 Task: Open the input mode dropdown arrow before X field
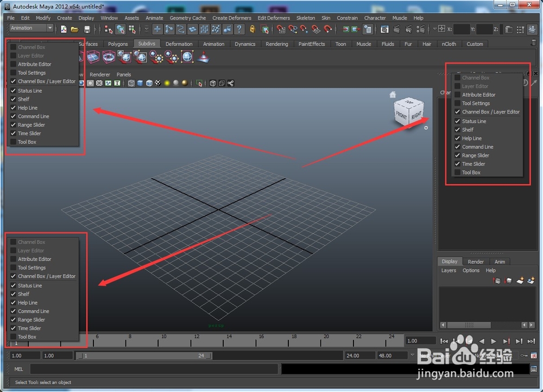tap(434, 29)
